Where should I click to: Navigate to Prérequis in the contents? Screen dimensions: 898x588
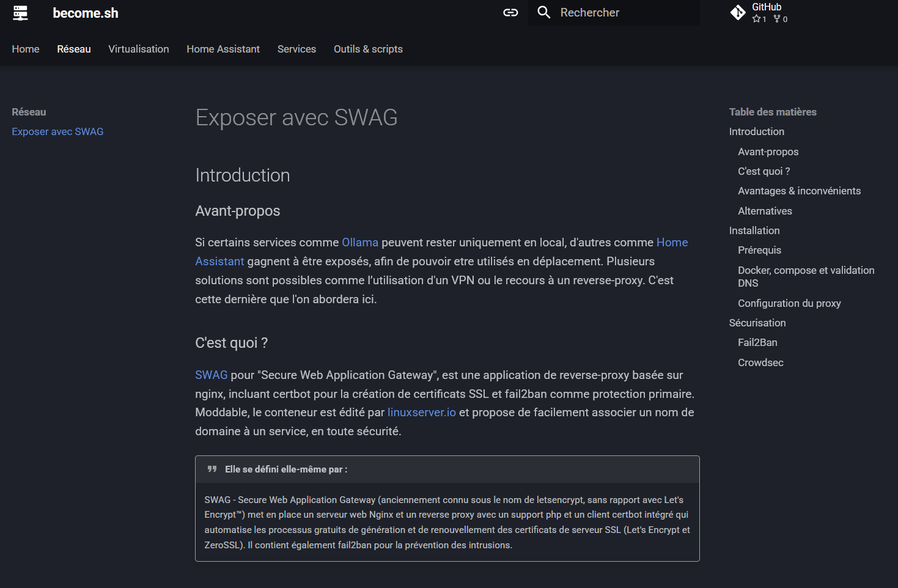tap(759, 250)
